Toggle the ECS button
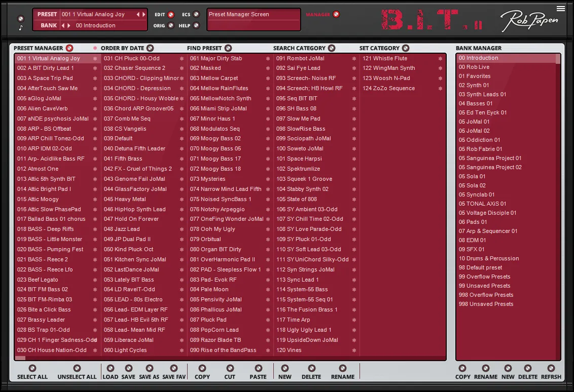574x392 pixels. tap(196, 14)
